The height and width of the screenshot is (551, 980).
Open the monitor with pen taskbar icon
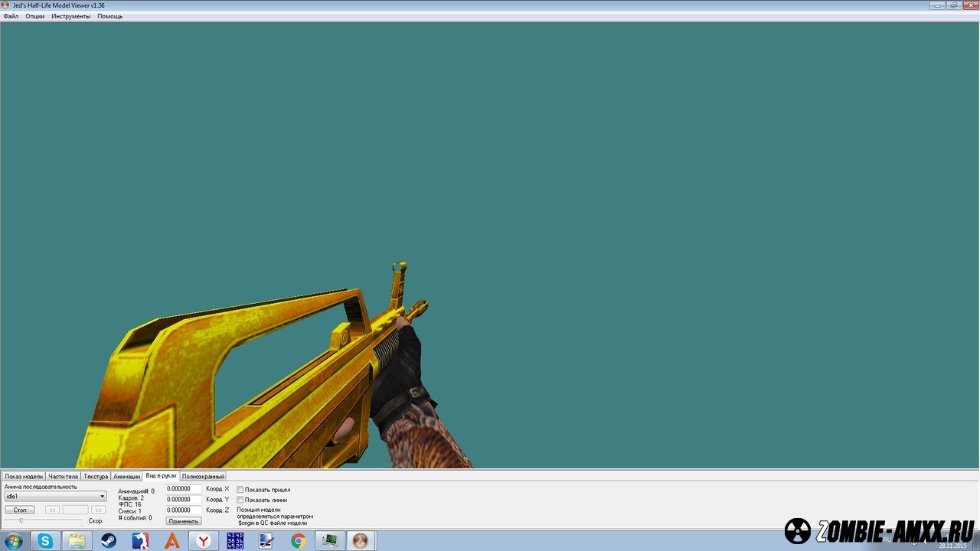click(266, 541)
